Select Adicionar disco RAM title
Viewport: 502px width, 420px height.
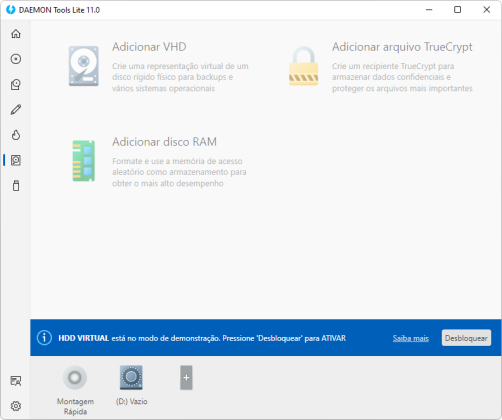click(x=164, y=142)
